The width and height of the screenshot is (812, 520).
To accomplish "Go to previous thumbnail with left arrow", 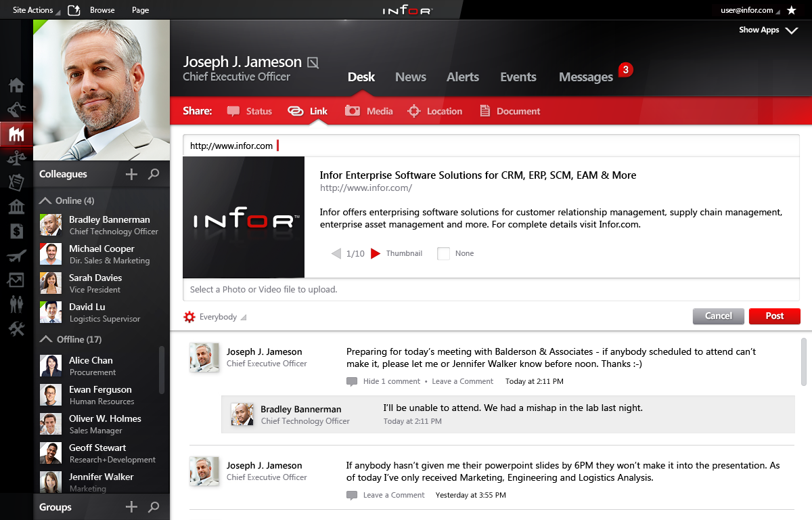I will tap(336, 254).
